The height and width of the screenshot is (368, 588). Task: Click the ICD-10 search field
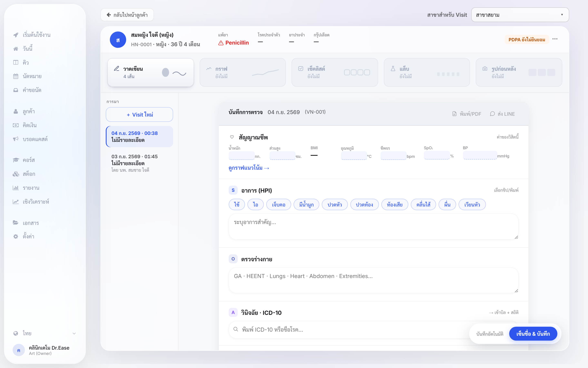pos(373,330)
